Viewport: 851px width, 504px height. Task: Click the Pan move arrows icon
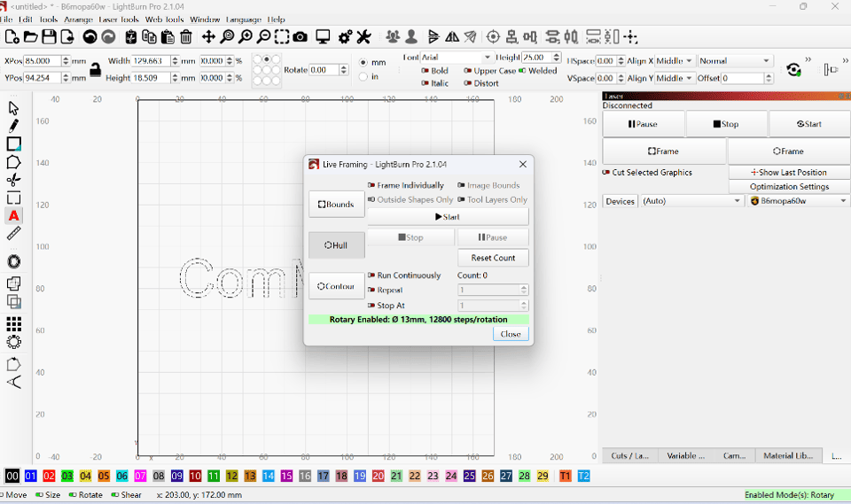(208, 37)
